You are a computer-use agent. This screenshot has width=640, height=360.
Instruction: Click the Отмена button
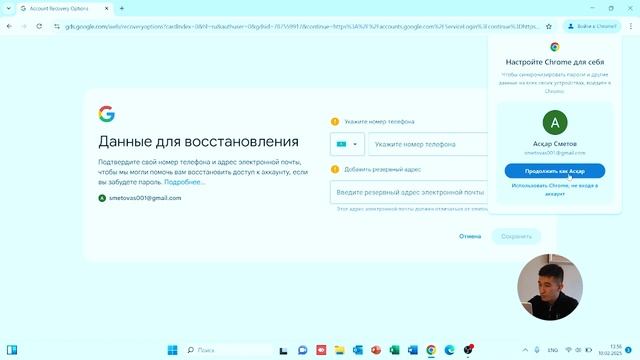click(x=470, y=236)
